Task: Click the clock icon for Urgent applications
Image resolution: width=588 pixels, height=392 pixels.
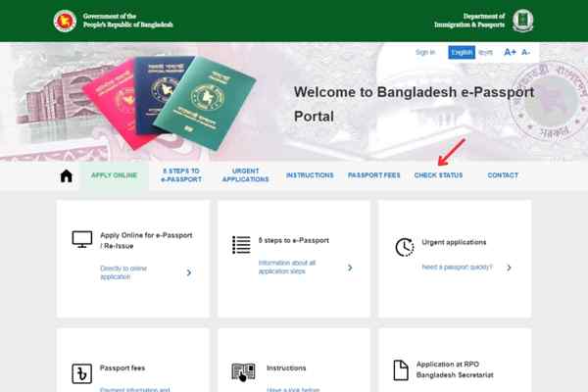Action: tap(405, 247)
